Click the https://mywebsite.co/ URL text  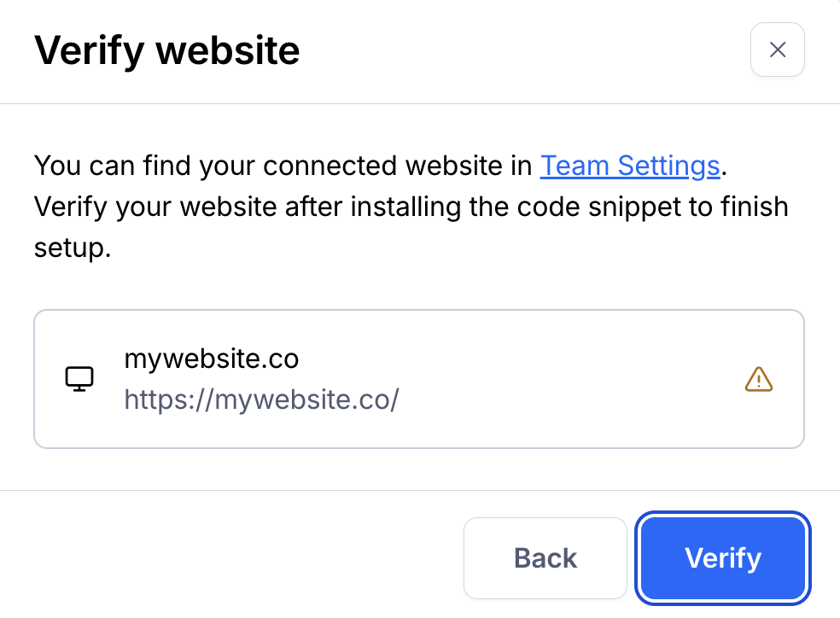(x=261, y=399)
